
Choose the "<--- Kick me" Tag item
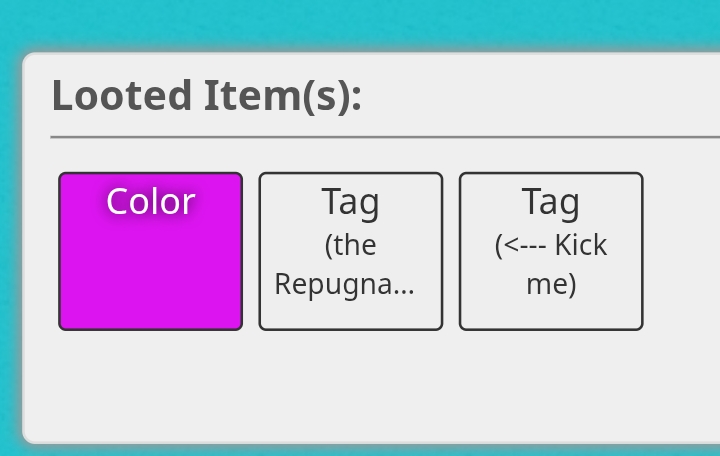[551, 251]
